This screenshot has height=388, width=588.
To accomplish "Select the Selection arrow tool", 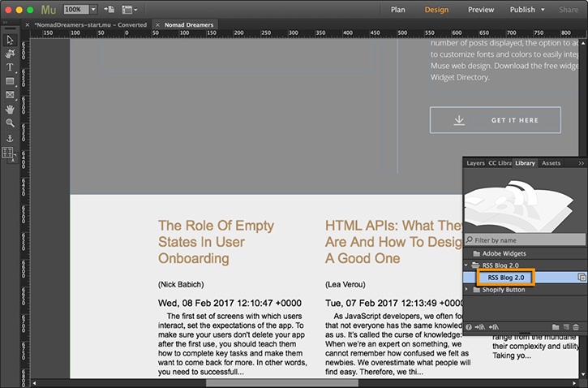I will [x=10, y=40].
